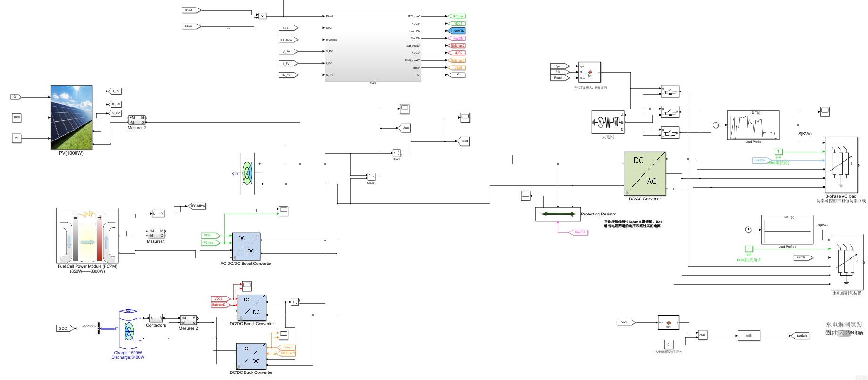Open the soc MATLAB function block

[x=668, y=322]
